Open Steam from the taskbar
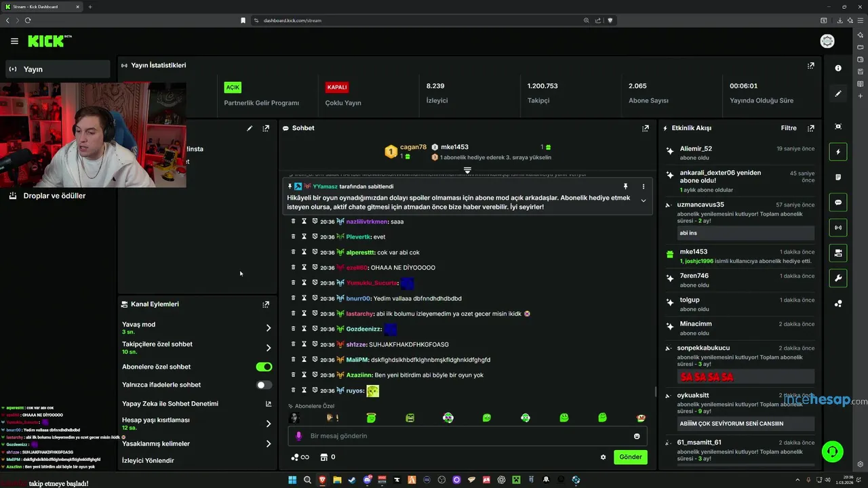Screen dimensions: 868x488 (352, 480)
